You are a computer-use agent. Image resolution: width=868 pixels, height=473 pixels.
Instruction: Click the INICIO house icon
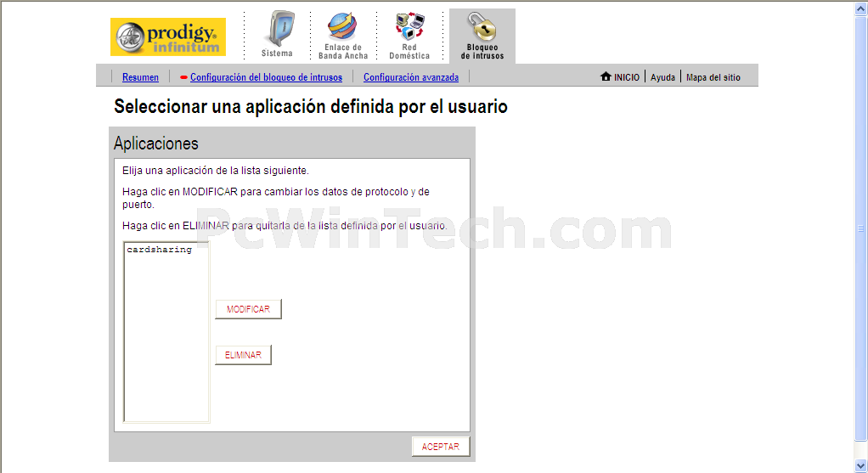coord(606,76)
